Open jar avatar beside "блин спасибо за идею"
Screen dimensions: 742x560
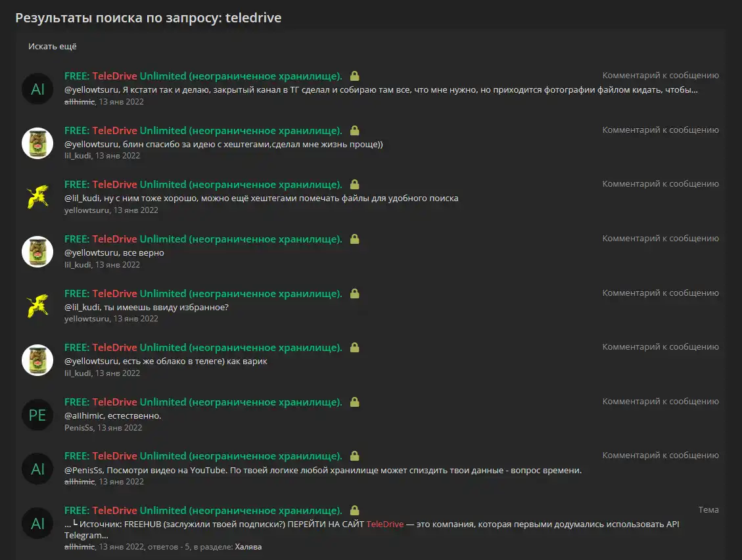pos(37,143)
